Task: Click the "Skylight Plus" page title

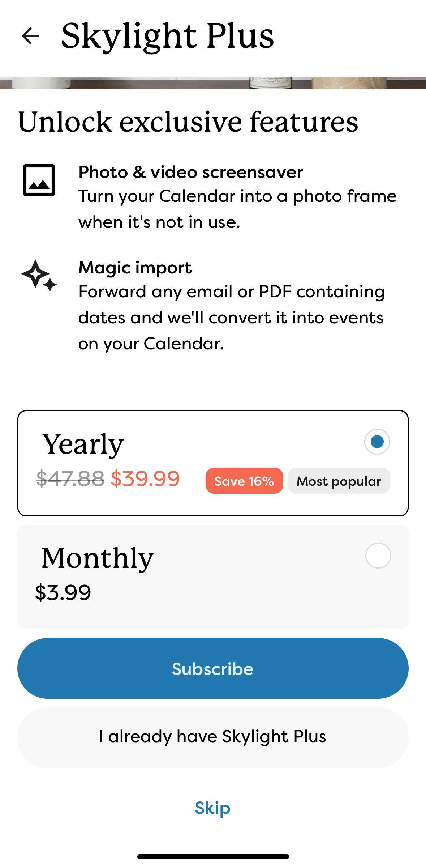Action: [x=168, y=36]
